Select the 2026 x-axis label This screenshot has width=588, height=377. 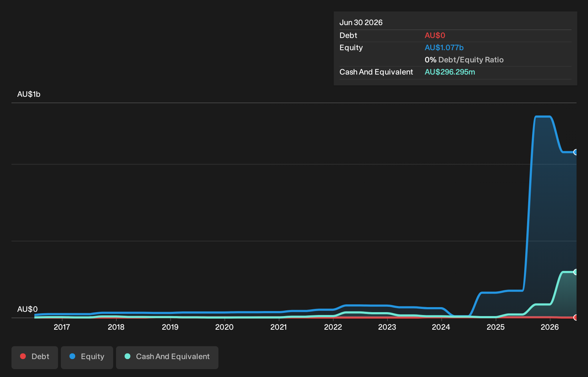[550, 327]
